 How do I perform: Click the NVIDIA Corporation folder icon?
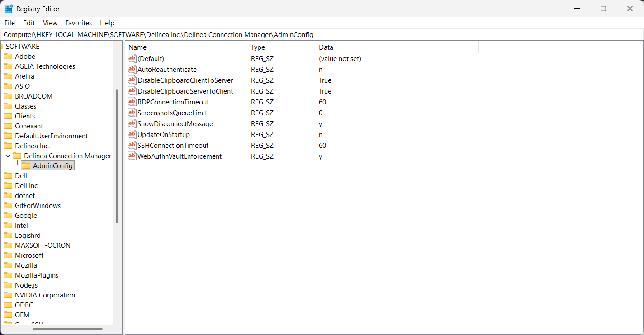[x=8, y=295]
